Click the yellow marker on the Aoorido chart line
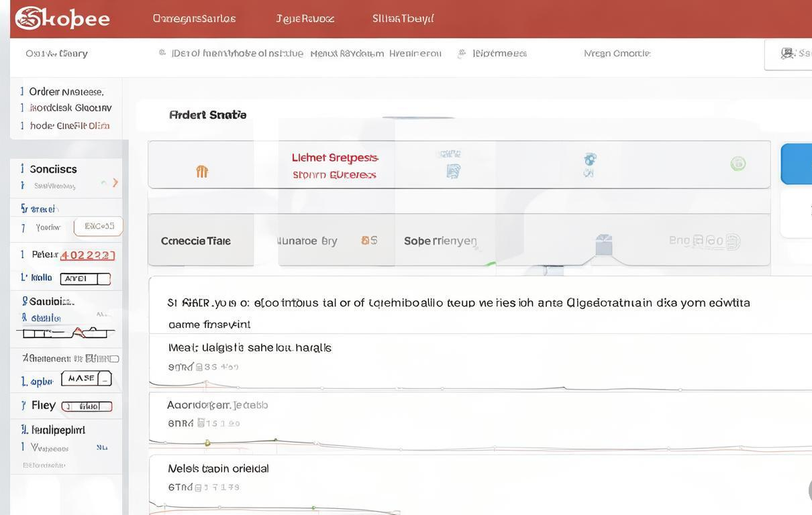Viewport: 812px width, 515px height. 207,443
